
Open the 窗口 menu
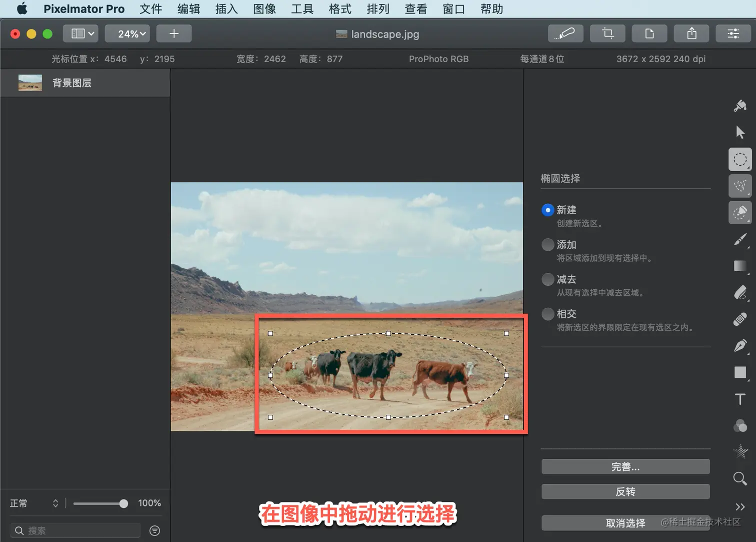454,9
